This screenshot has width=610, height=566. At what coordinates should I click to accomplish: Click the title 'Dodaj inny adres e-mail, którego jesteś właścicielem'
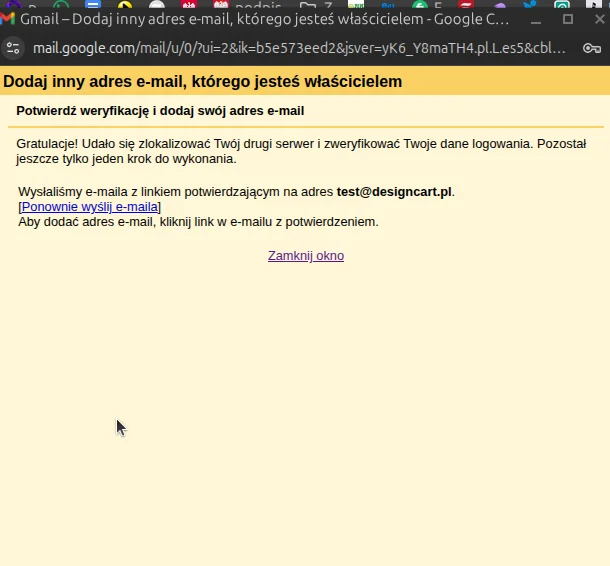coord(203,82)
